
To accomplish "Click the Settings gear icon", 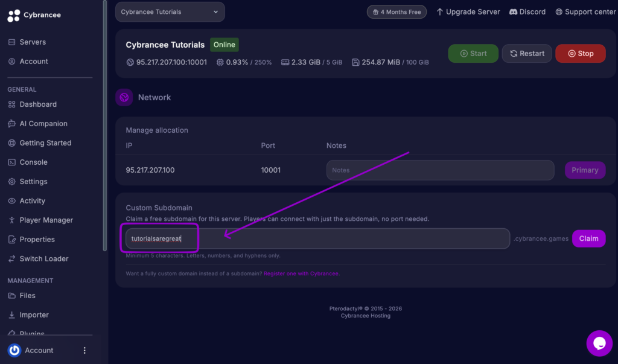I will click(x=12, y=182).
